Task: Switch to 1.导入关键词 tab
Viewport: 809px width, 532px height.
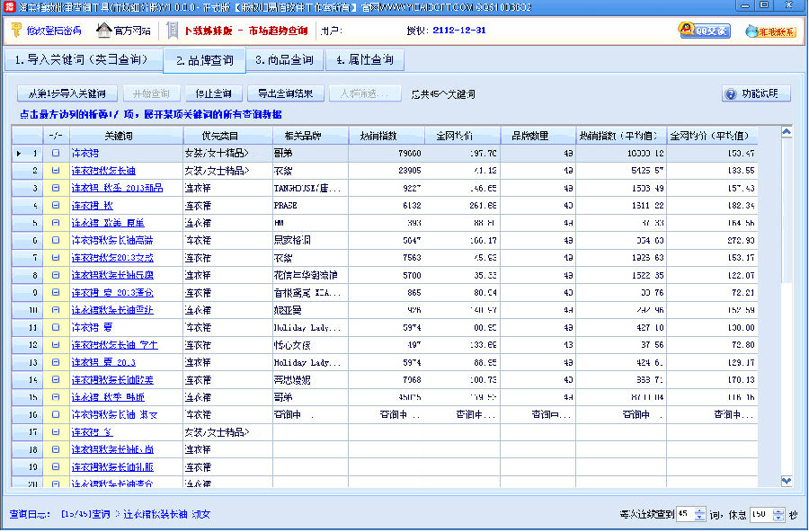Action: [x=81, y=61]
